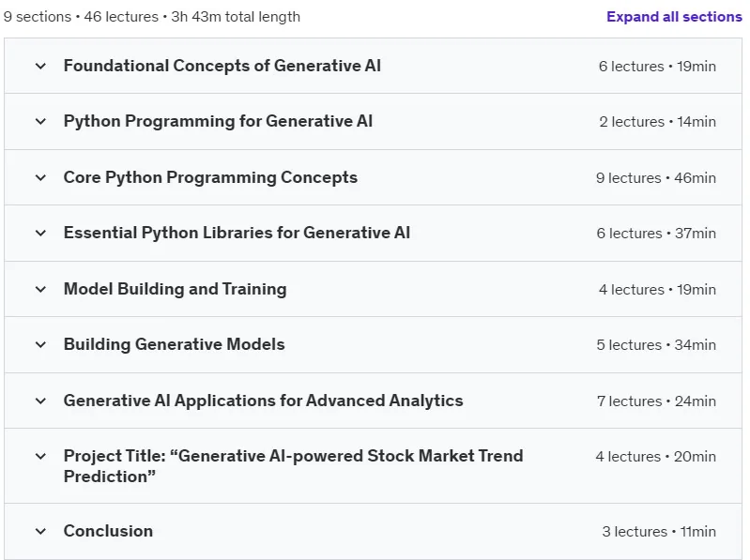Click Expand all sections link
The height and width of the screenshot is (560, 750).
(x=674, y=17)
